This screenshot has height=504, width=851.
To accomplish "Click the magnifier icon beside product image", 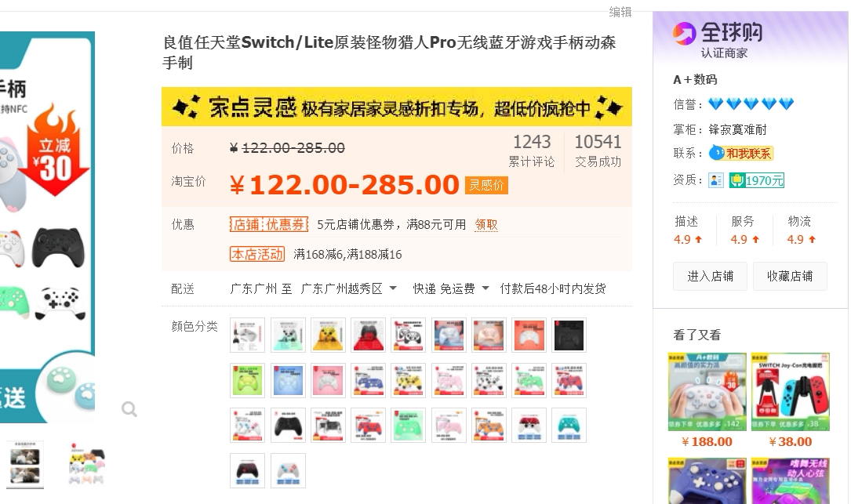I will (129, 408).
